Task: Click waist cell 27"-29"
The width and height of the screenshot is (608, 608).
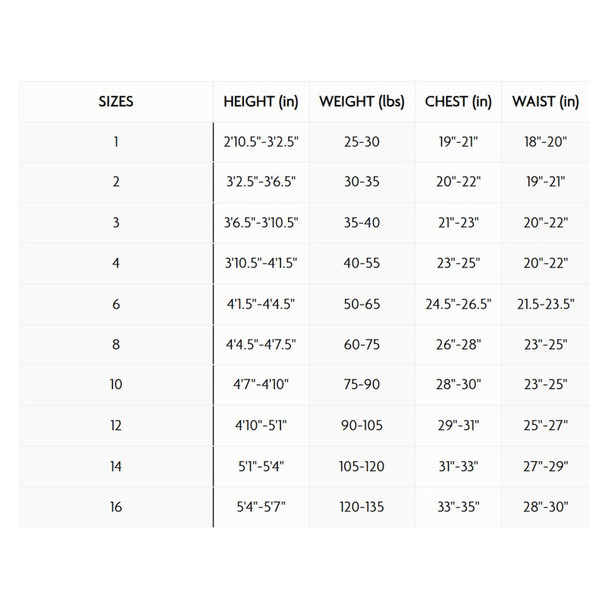Action: (545, 467)
